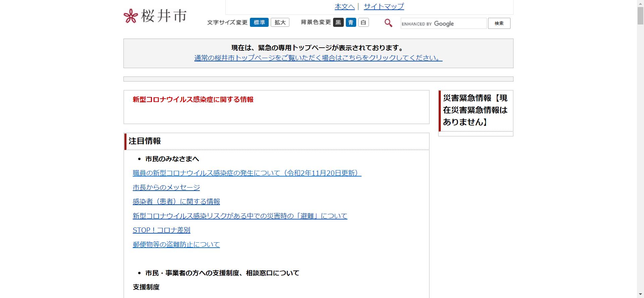The image size is (644, 298).
Task: Open 感染者（患者）に関する情報 link
Action: (x=176, y=202)
